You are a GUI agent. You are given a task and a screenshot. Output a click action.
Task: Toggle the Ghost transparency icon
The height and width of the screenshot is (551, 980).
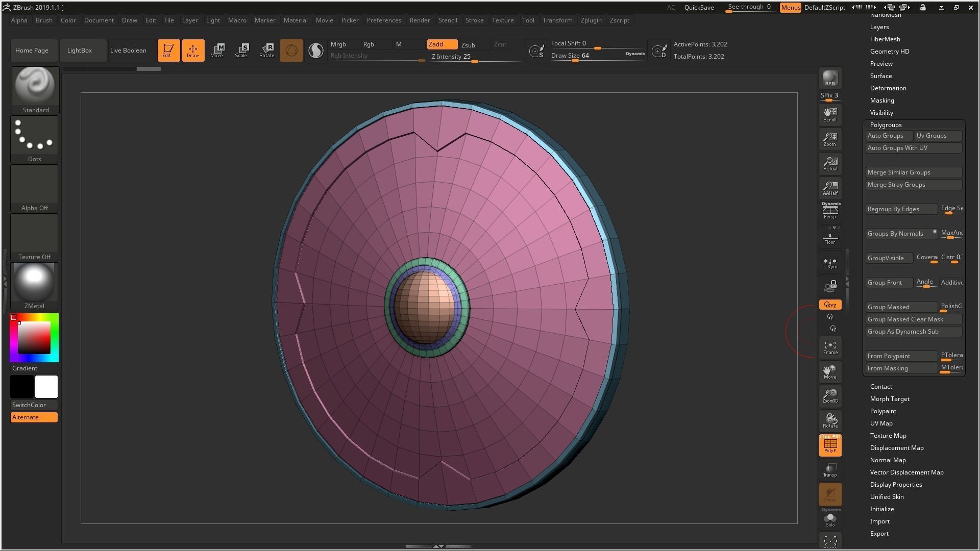[830, 494]
